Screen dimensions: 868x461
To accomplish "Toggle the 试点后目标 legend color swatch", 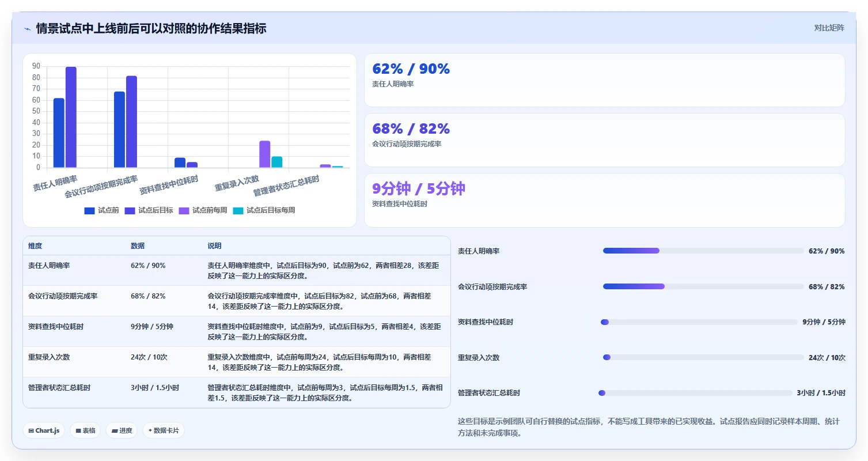I will click(x=130, y=210).
